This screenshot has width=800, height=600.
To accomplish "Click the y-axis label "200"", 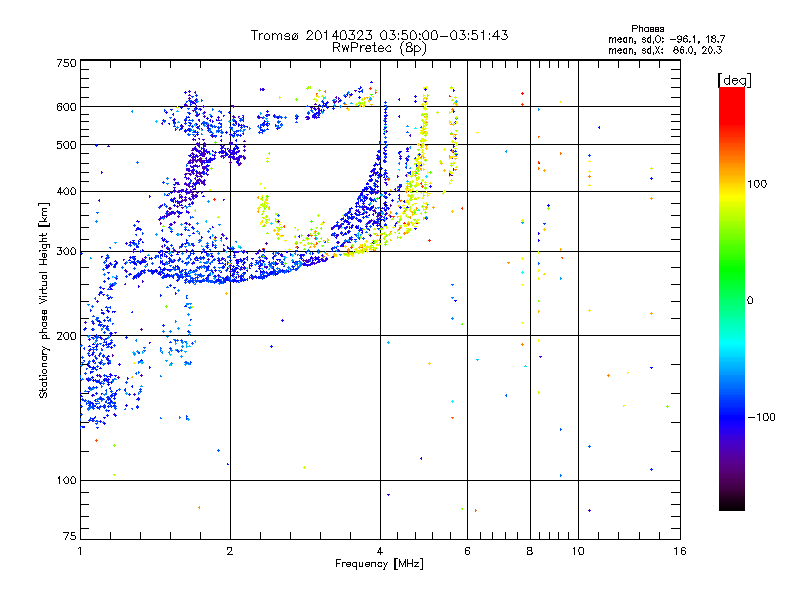I will tap(66, 336).
